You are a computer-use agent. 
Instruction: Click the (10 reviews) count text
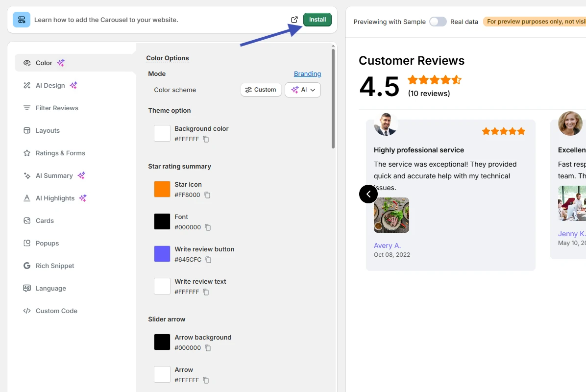(x=429, y=94)
